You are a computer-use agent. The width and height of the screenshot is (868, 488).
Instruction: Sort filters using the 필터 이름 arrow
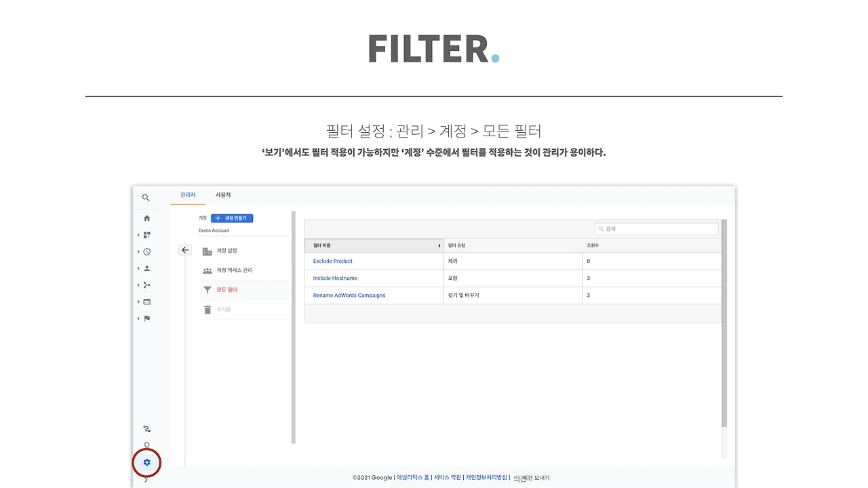coord(438,245)
